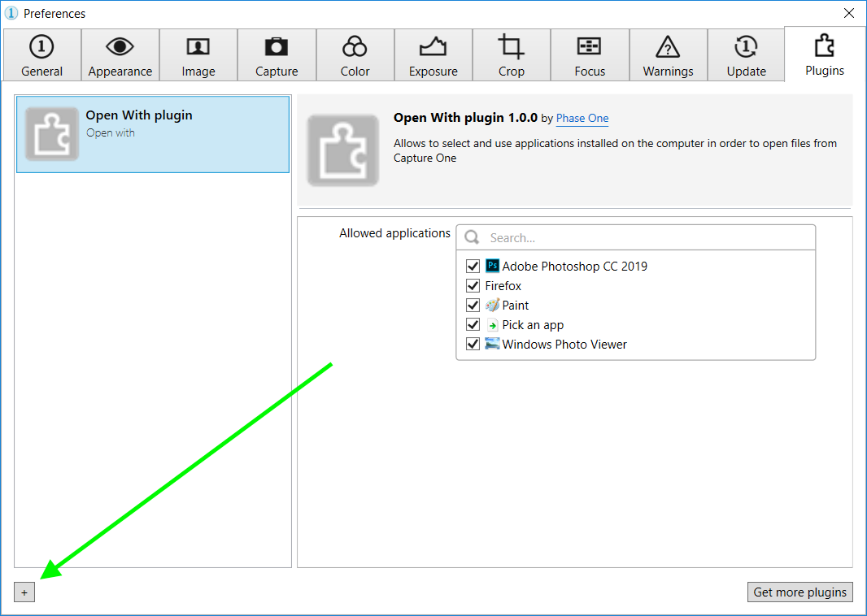Screen dimensions: 867x616
Task: Toggle the Paint application checkbox
Action: click(x=473, y=305)
